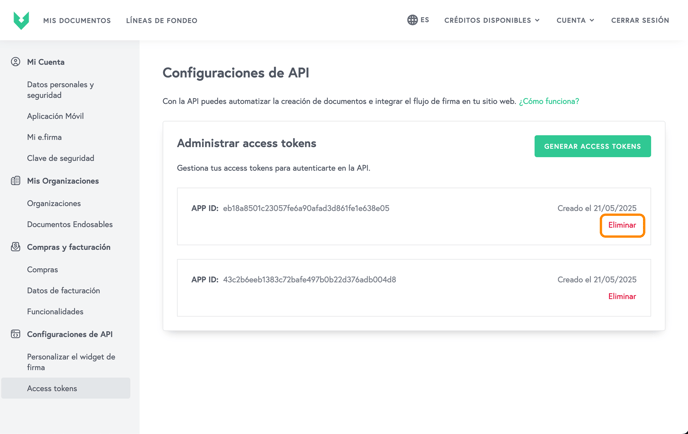Expand the Créditos Disponibles dropdown
The width and height of the screenshot is (688, 434).
point(492,20)
